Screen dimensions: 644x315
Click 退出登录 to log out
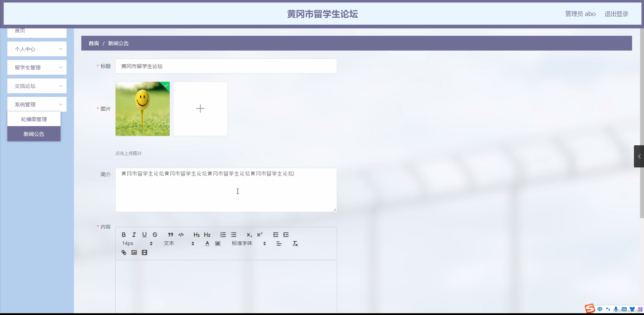(x=616, y=14)
